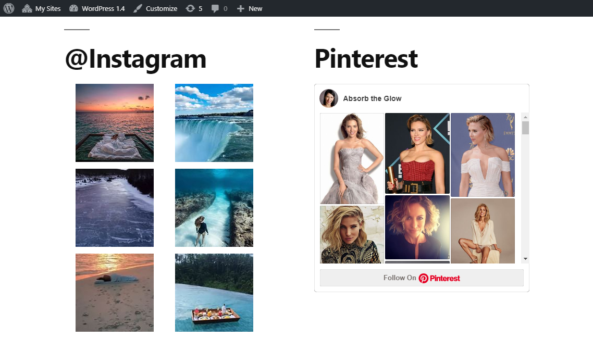Open the underwater diver Instagram photo
Image resolution: width=593 pixels, height=364 pixels.
click(x=214, y=208)
